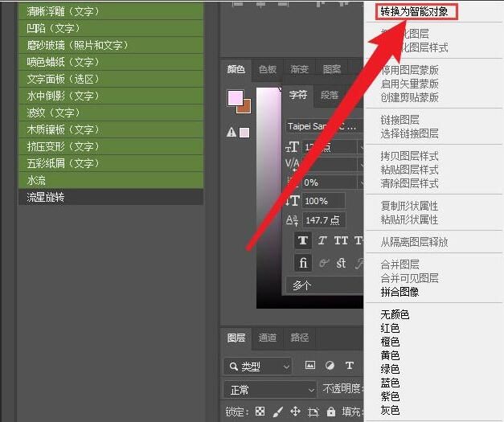The image size is (504, 422).
Task: Click type layer filter T icon
Action: (x=350, y=366)
